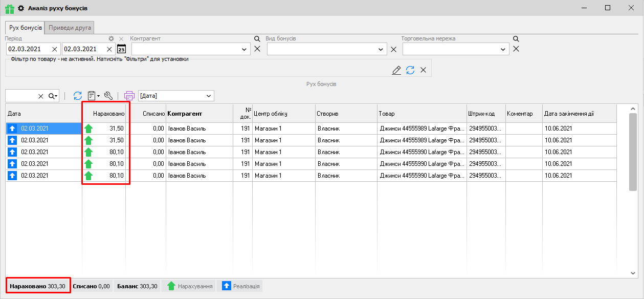The image size is (644, 299).
Task: Open the [Дата] grouping dropdown
Action: [208, 96]
